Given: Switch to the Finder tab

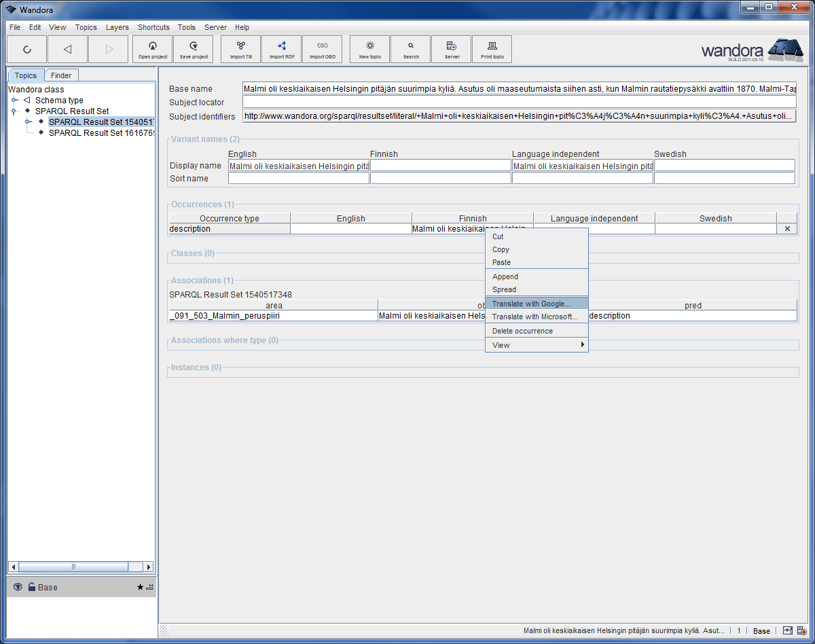Looking at the screenshot, I should tap(61, 75).
